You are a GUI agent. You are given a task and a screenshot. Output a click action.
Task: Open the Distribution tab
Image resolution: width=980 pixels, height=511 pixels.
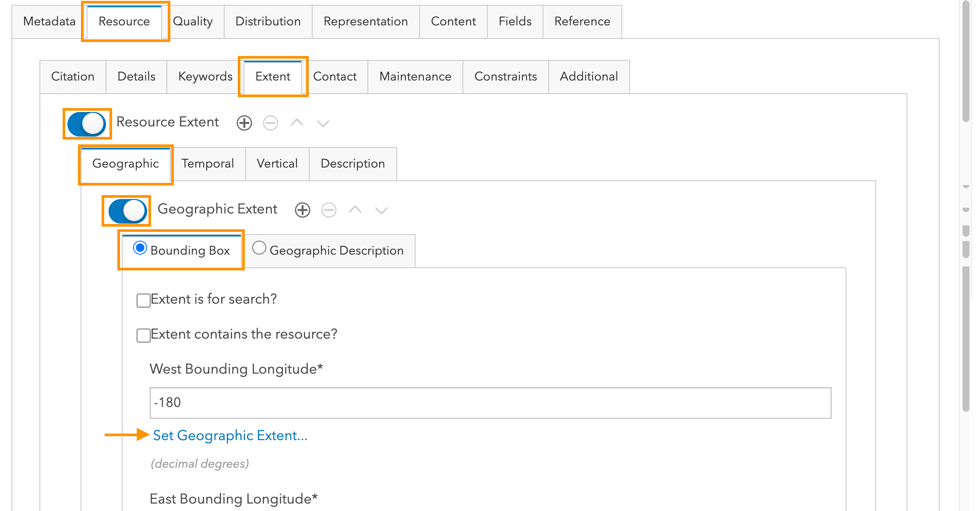(268, 21)
